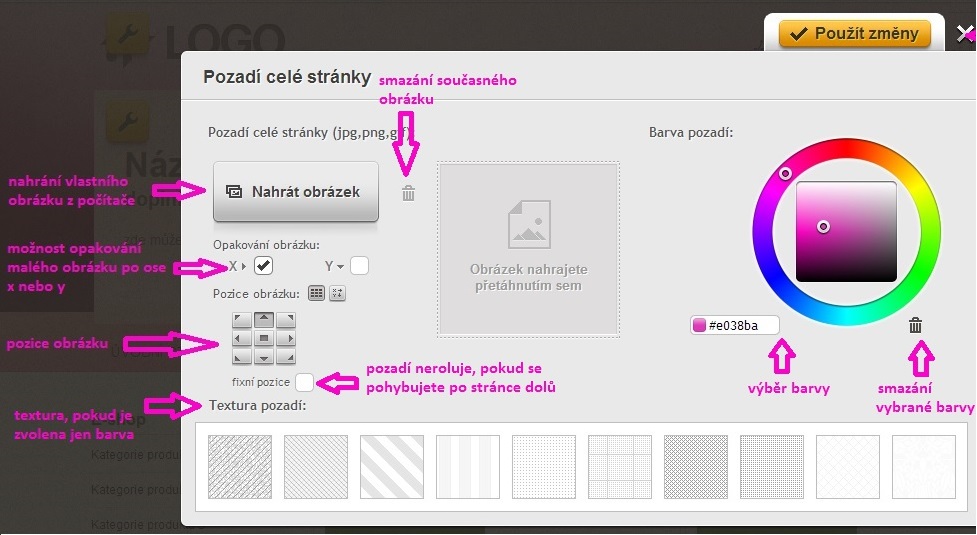977x535 pixels.
Task: Click the image drop zone placeholder
Action: click(528, 248)
